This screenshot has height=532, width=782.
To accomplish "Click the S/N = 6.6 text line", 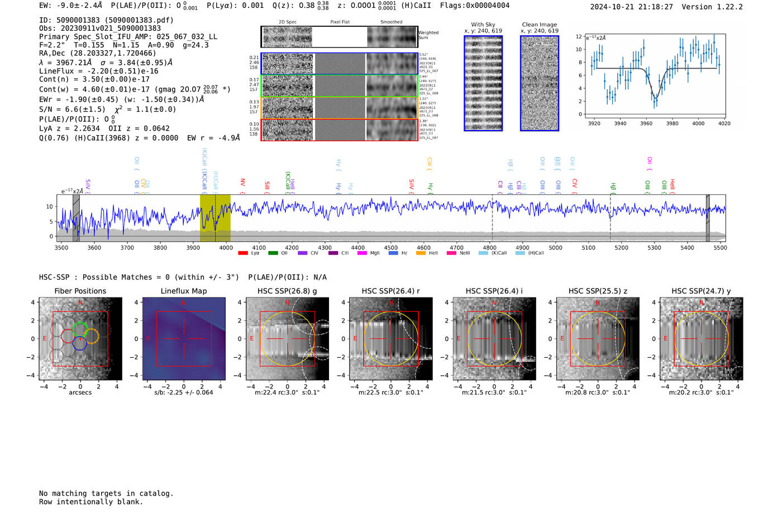I will click(x=108, y=109).
